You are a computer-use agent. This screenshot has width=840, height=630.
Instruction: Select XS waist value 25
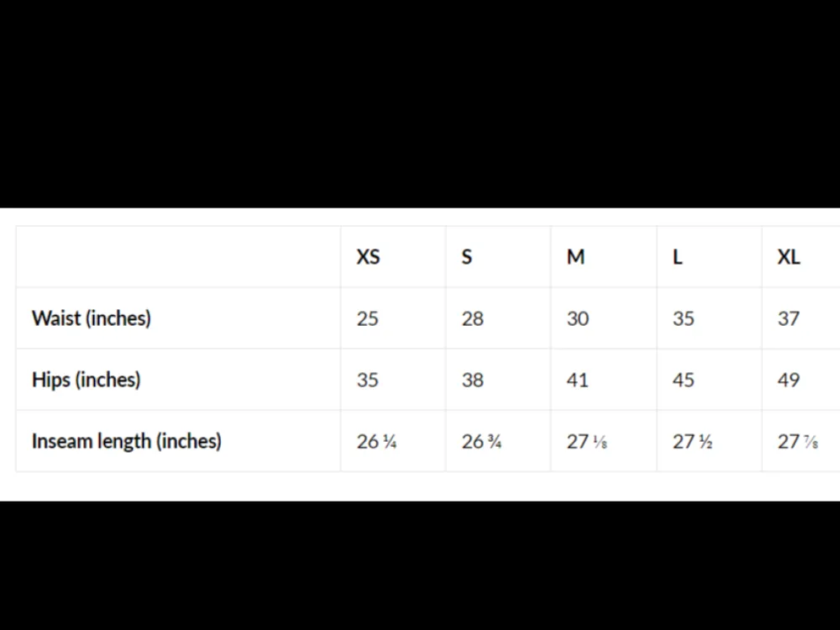368,318
